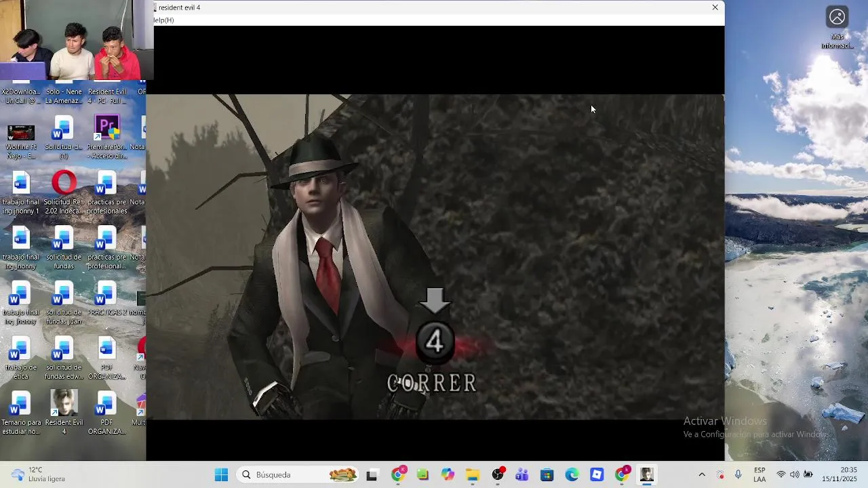Viewport: 868px width, 488px height.
Task: Open Microsoft Store from the taskbar
Action: pos(547,475)
